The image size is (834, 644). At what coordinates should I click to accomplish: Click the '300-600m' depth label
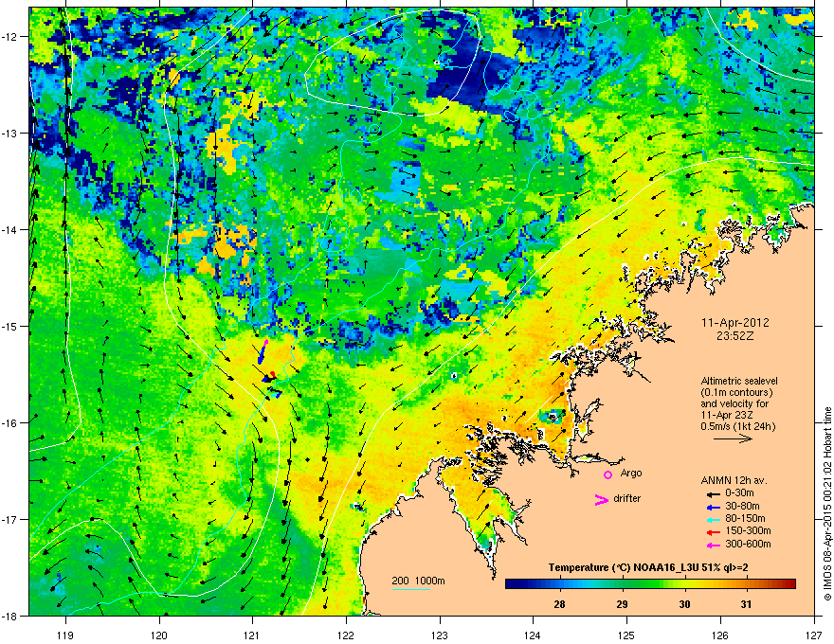tap(748, 544)
